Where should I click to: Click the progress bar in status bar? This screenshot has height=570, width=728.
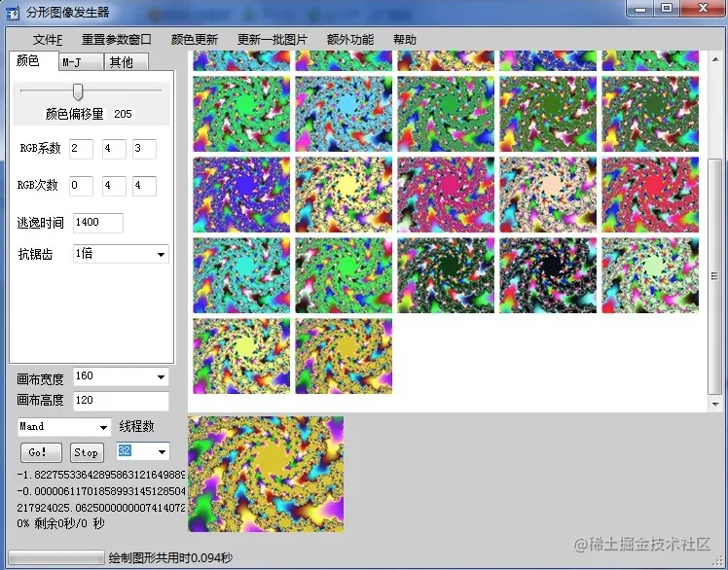click(56, 557)
